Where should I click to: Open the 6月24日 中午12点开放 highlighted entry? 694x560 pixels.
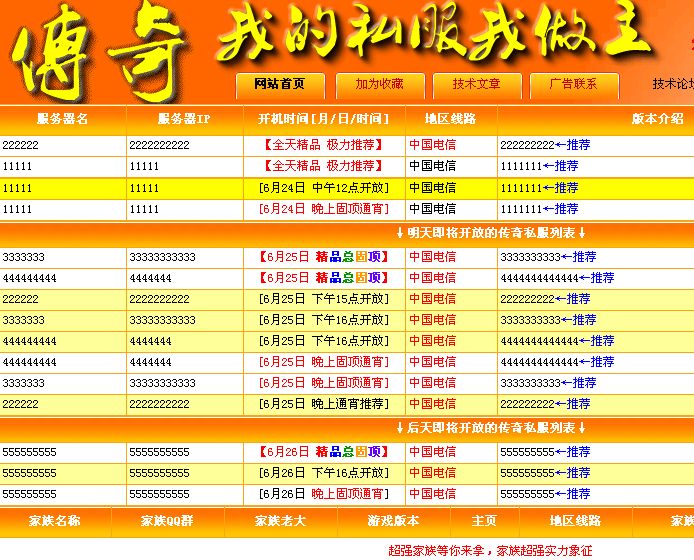point(324,188)
